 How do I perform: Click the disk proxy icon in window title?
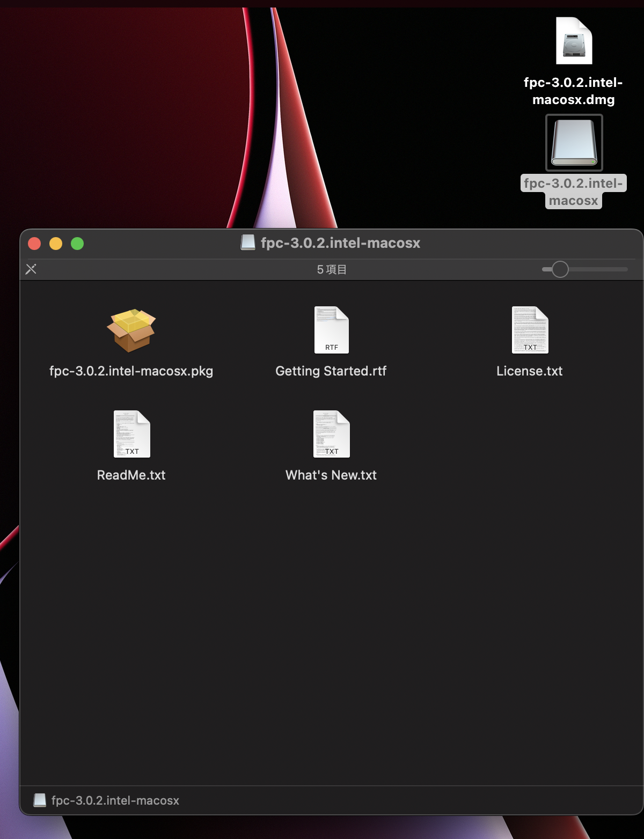point(248,243)
